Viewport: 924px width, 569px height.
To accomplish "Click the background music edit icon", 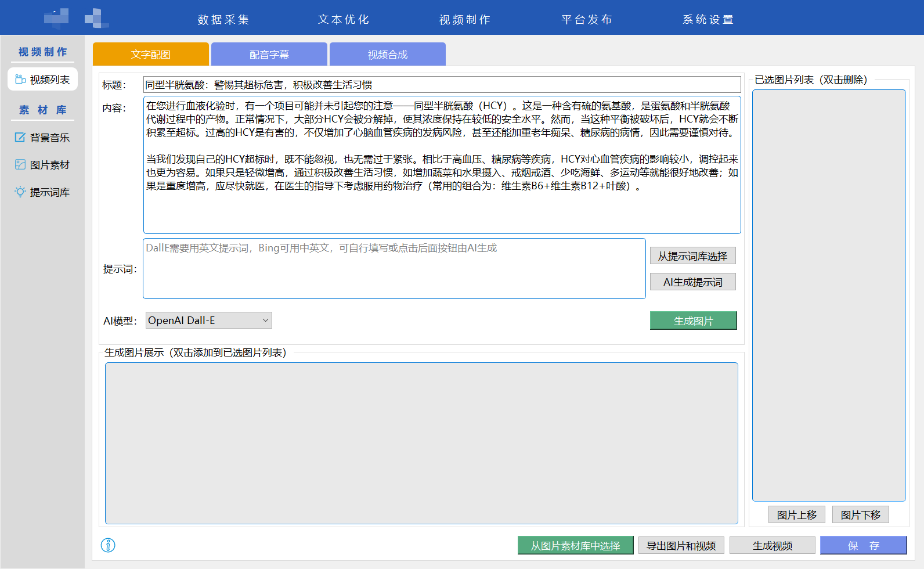I will (x=20, y=138).
